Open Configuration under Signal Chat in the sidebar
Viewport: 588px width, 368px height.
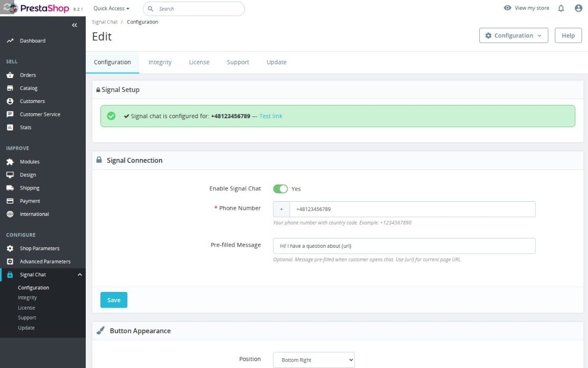33,288
